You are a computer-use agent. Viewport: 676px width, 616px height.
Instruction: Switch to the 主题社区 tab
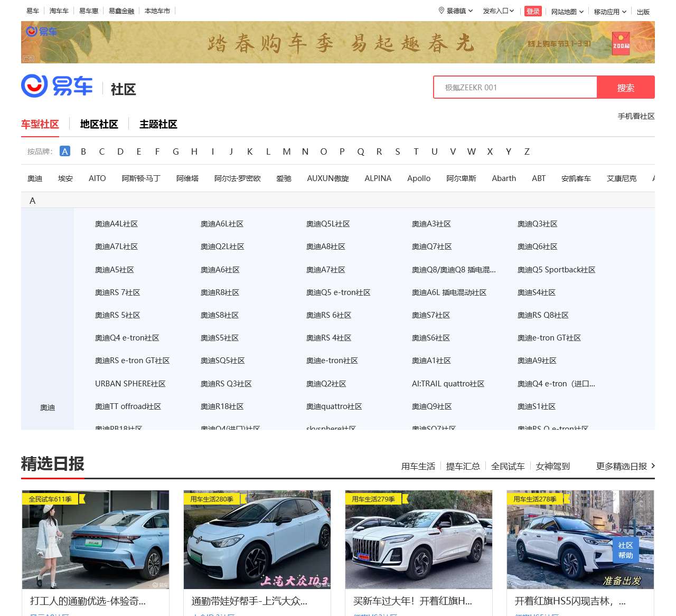click(158, 124)
